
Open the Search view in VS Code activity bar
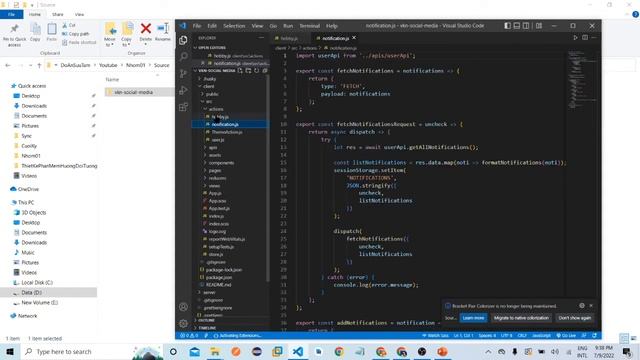pos(183,56)
